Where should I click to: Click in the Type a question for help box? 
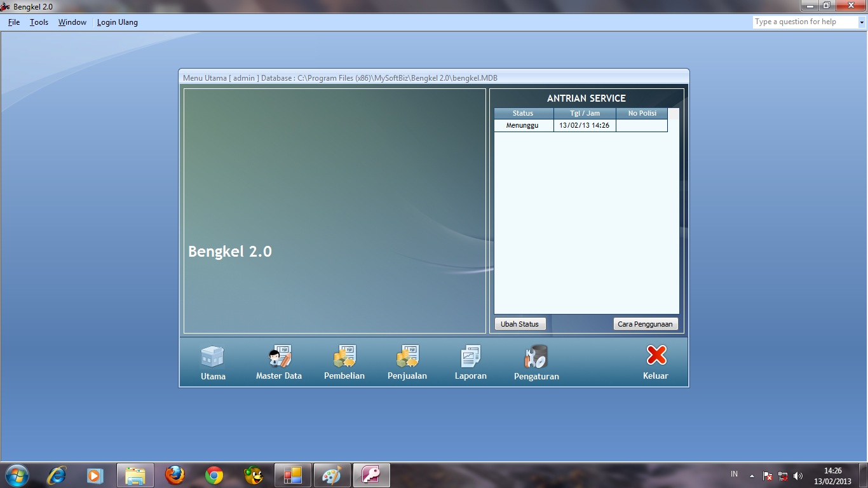[x=806, y=22]
